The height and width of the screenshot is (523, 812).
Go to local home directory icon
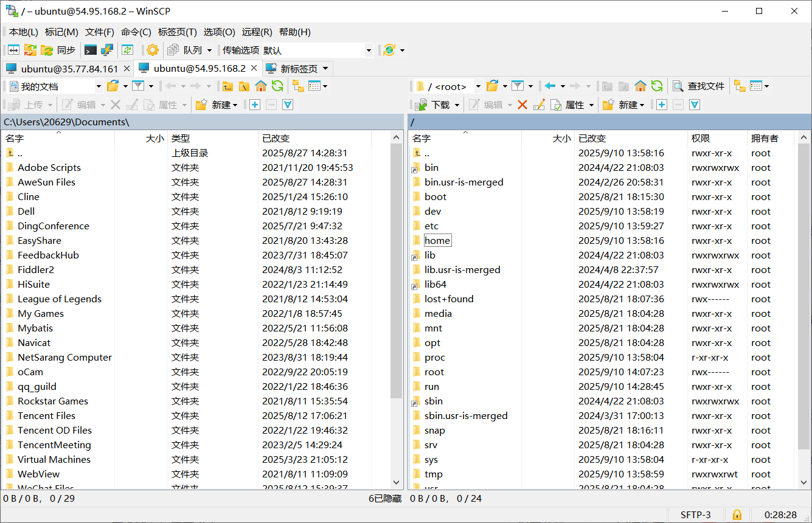[261, 86]
